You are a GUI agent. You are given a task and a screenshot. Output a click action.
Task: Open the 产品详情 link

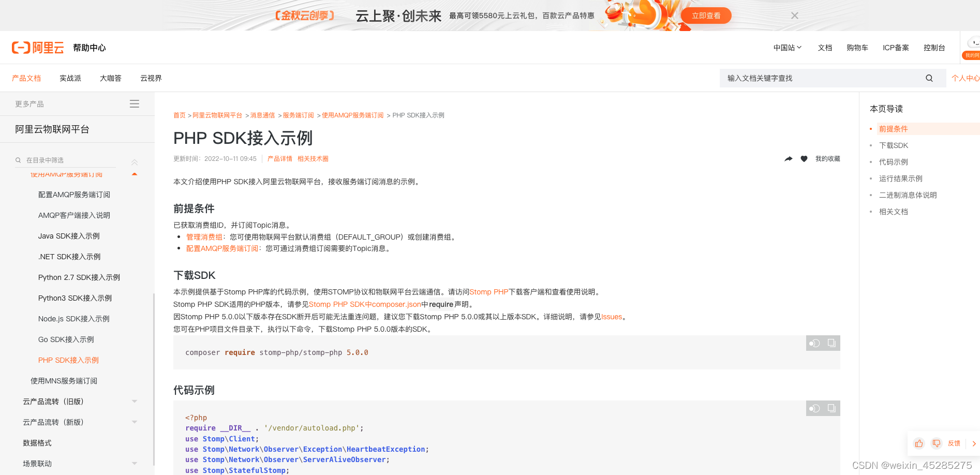point(280,159)
